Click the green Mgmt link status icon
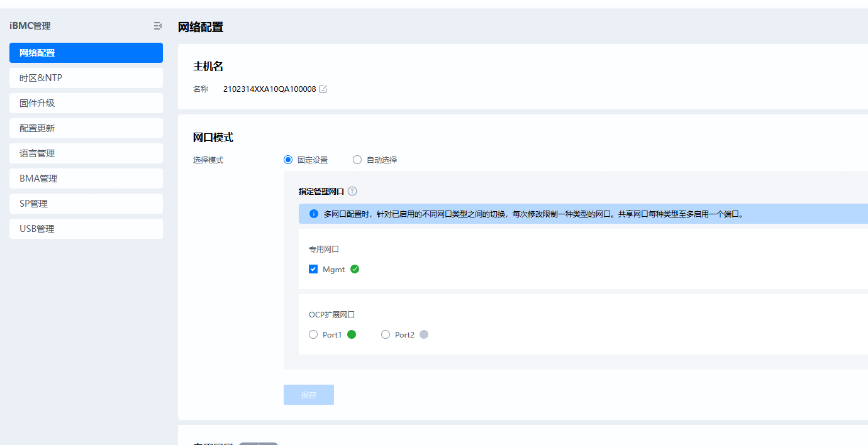Viewport: 868px width, 445px height. click(x=355, y=269)
